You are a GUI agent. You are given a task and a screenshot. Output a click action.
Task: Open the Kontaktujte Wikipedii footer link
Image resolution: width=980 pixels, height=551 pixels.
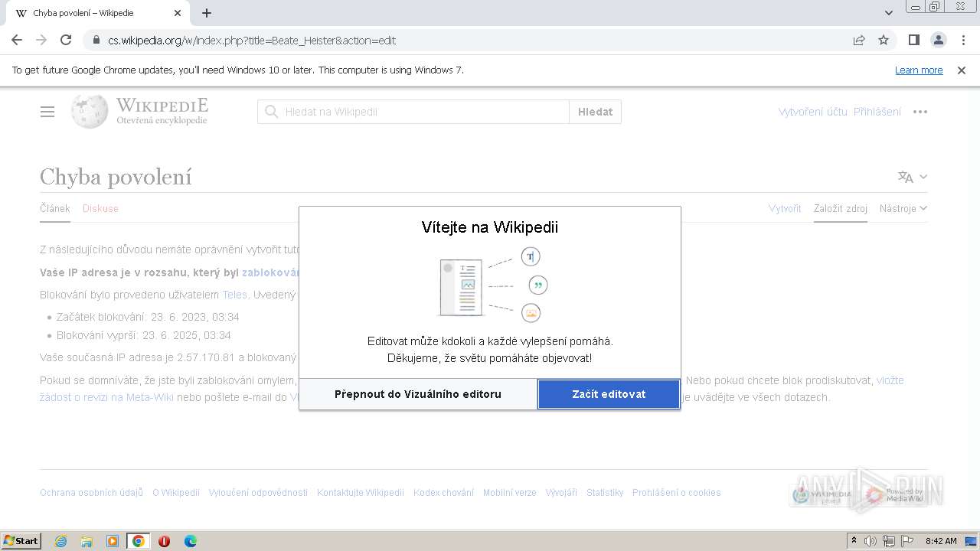point(361,493)
